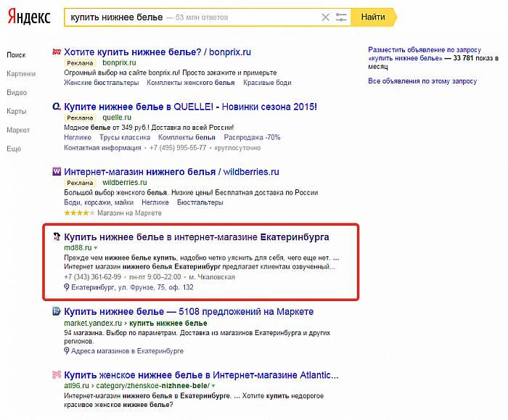This screenshot has height=420, width=508.
Task: Switch to Видео tab
Action: (x=17, y=93)
